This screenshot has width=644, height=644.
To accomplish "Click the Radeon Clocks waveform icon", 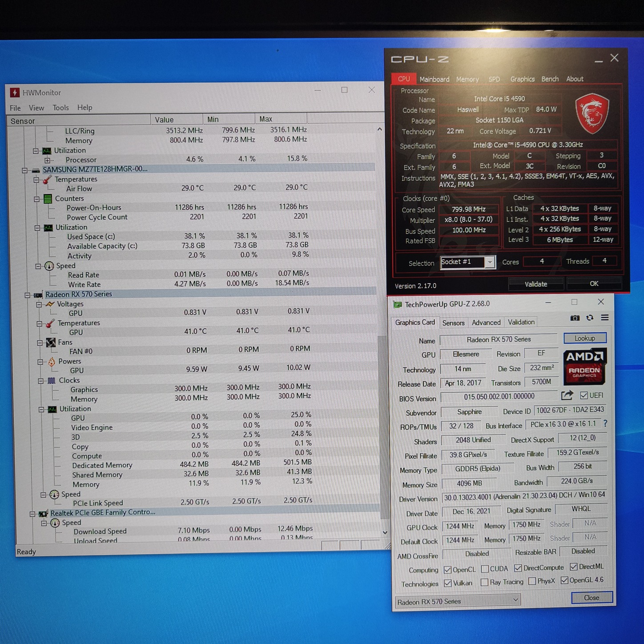I will point(52,381).
